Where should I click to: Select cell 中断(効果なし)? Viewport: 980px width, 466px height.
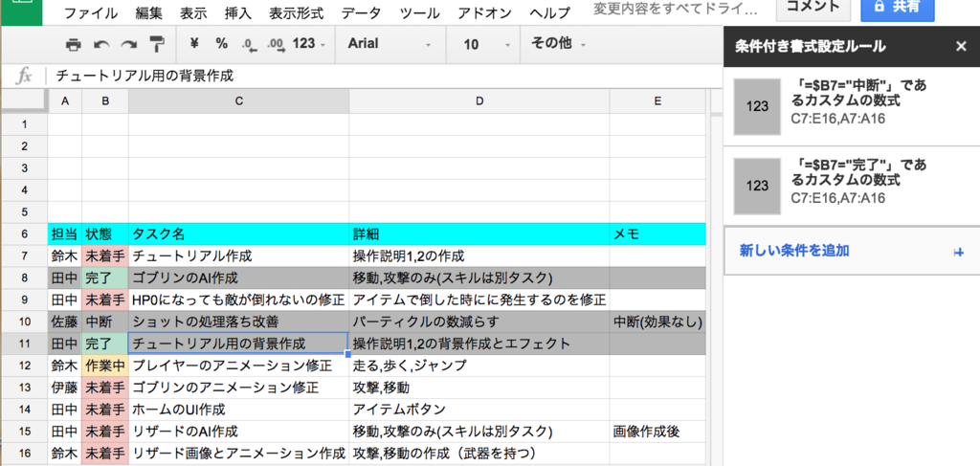[657, 322]
